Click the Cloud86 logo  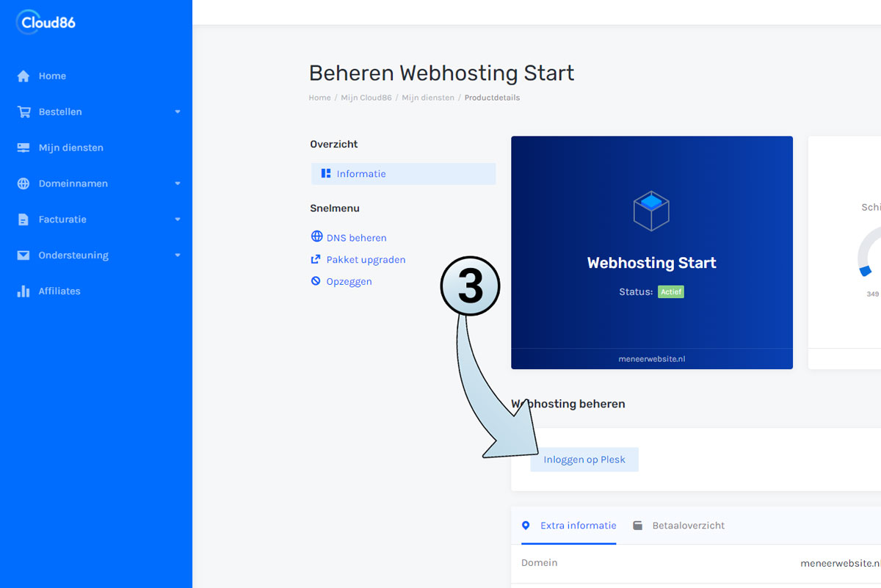click(x=46, y=22)
